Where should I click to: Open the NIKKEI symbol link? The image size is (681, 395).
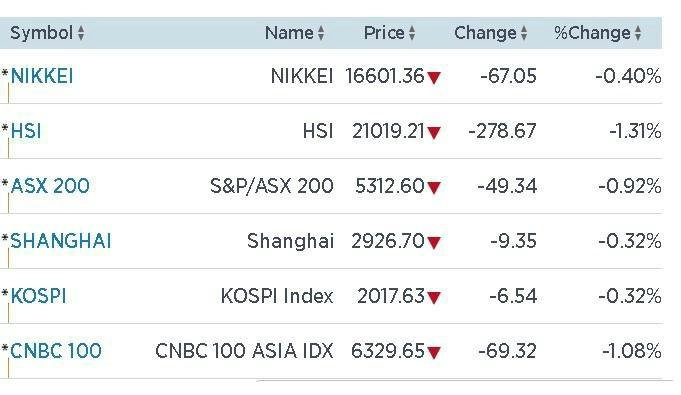point(42,76)
